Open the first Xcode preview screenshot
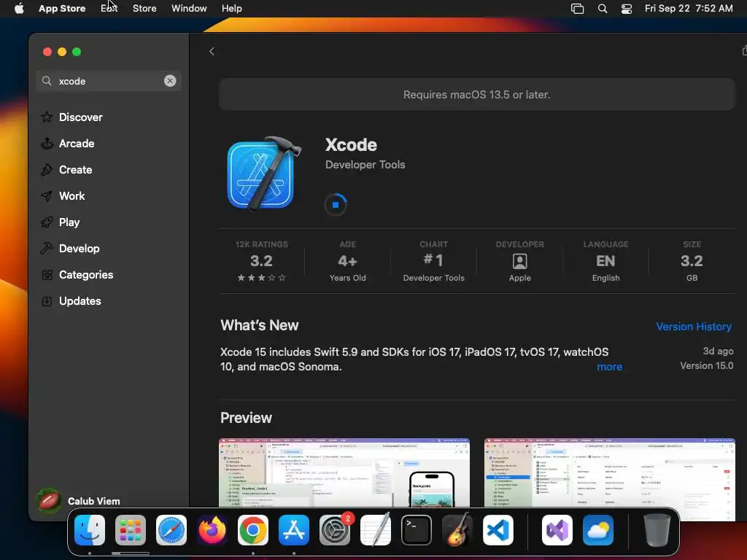Viewport: 747px width, 560px height. point(344,472)
